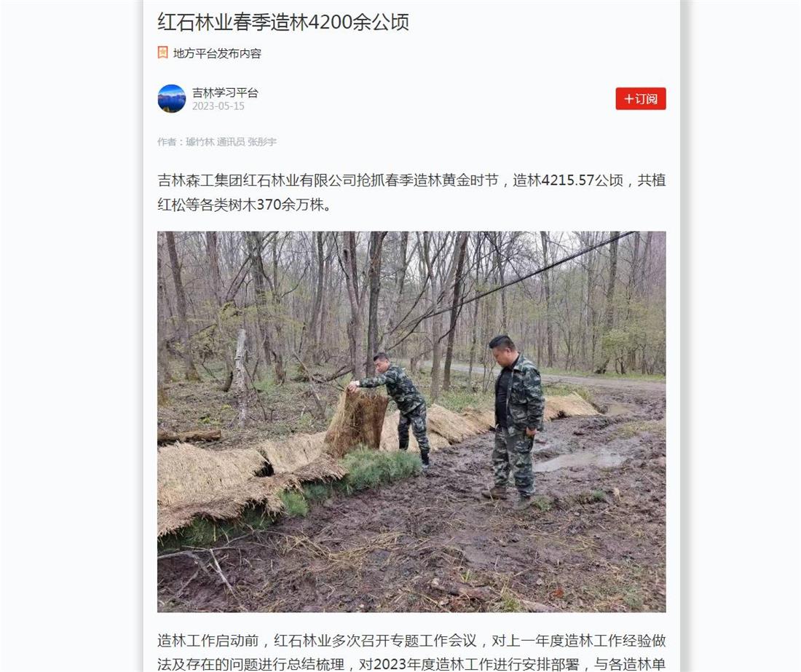Click the text 370余万株 in the paragraph

pyautogui.click(x=290, y=205)
